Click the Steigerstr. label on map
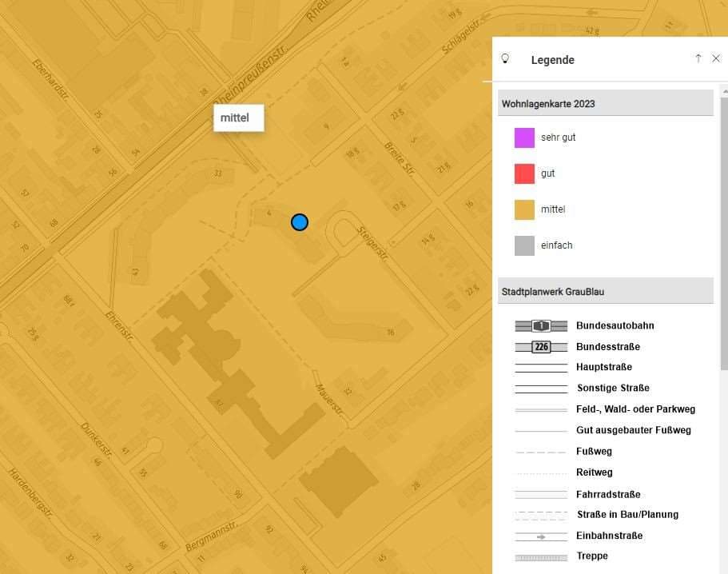Image resolution: width=728 pixels, height=574 pixels. tap(373, 243)
